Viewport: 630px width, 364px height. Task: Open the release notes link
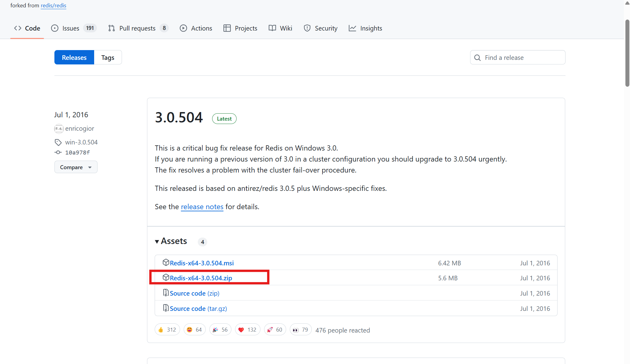pyautogui.click(x=202, y=207)
